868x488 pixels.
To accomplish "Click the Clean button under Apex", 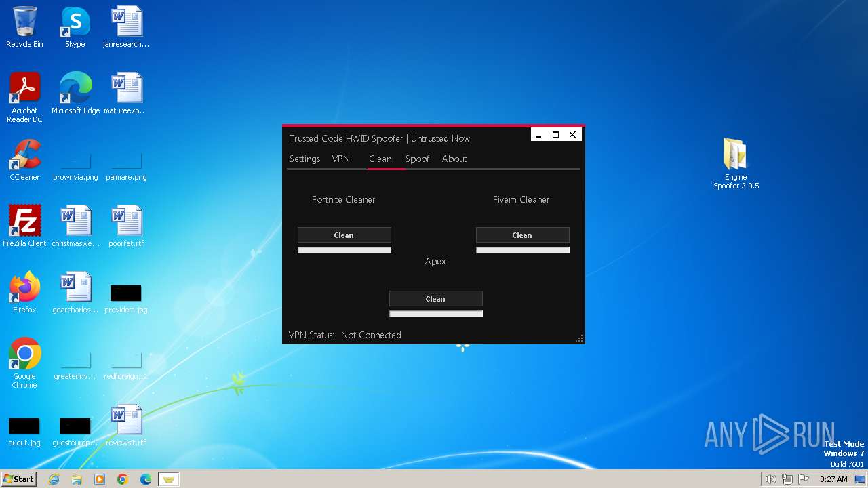I will (x=436, y=299).
